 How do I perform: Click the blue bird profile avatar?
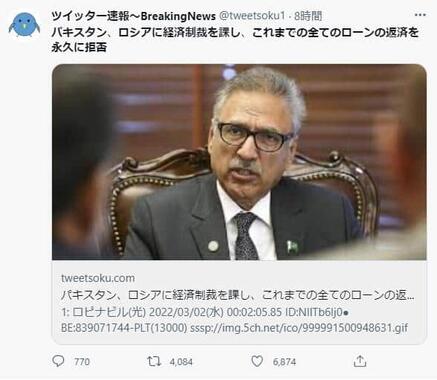point(24,25)
